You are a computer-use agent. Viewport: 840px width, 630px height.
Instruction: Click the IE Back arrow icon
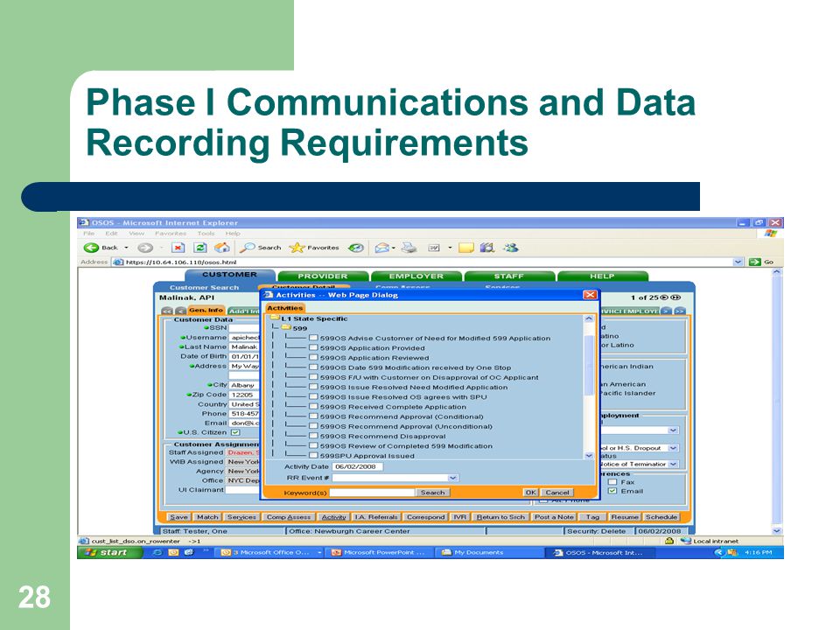(91, 248)
